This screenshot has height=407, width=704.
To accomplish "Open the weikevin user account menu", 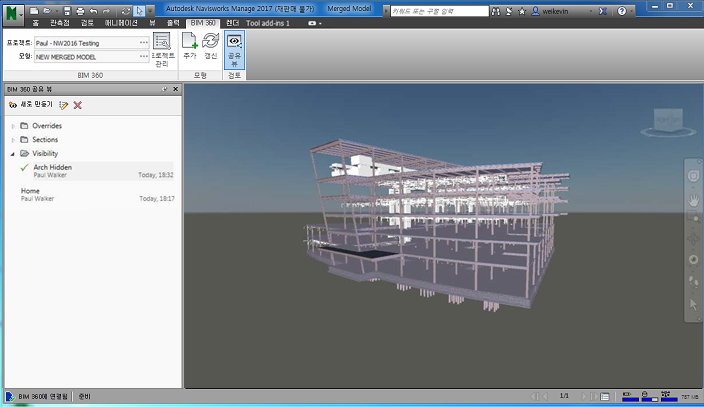I will [x=561, y=11].
